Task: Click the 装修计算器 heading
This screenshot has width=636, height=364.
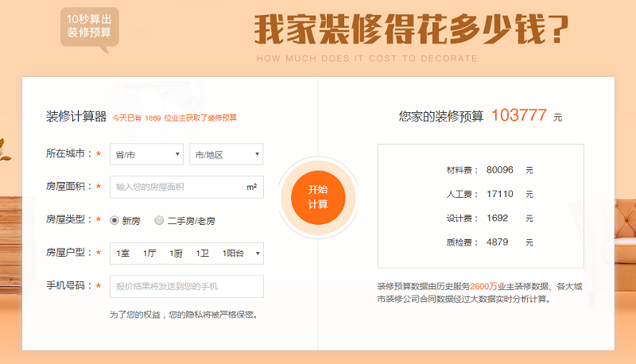Action: [76, 116]
